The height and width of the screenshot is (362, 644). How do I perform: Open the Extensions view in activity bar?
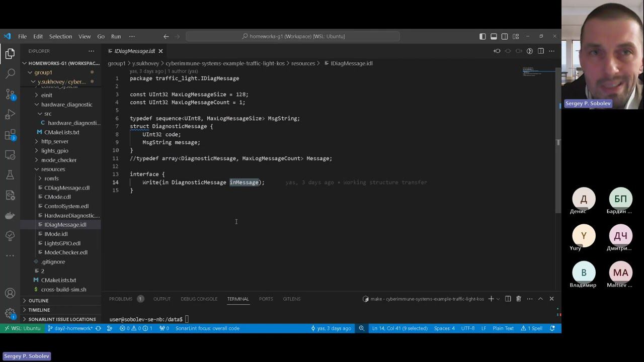(x=10, y=135)
